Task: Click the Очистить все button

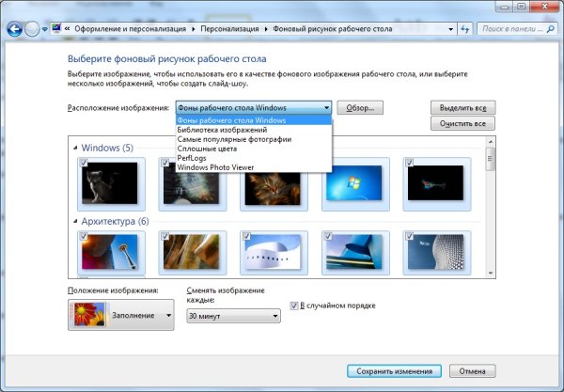Action: (462, 123)
